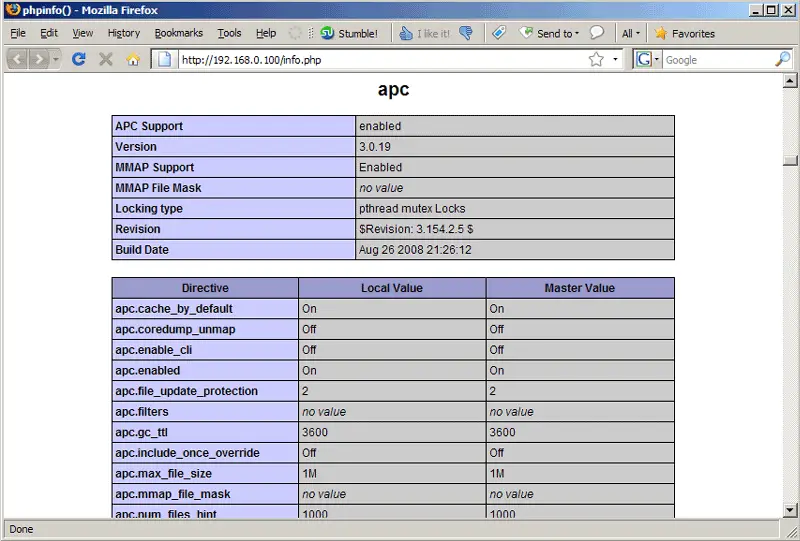Click the scrollbar up arrow
This screenshot has height=541, width=800.
point(790,81)
